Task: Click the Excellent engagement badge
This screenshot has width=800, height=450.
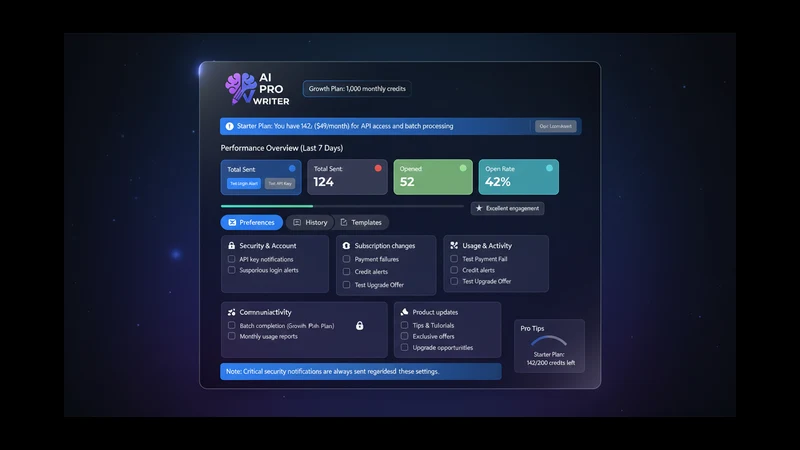Action: click(x=508, y=208)
